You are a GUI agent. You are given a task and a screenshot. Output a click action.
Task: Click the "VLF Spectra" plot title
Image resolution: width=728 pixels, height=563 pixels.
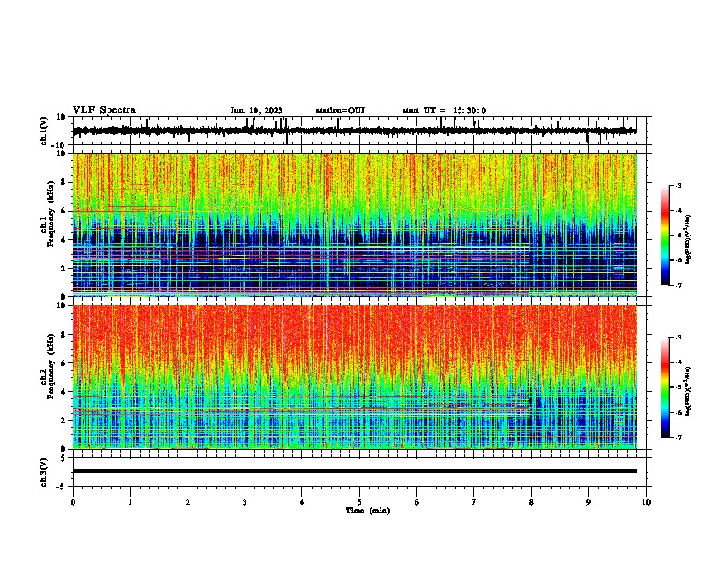pos(104,110)
